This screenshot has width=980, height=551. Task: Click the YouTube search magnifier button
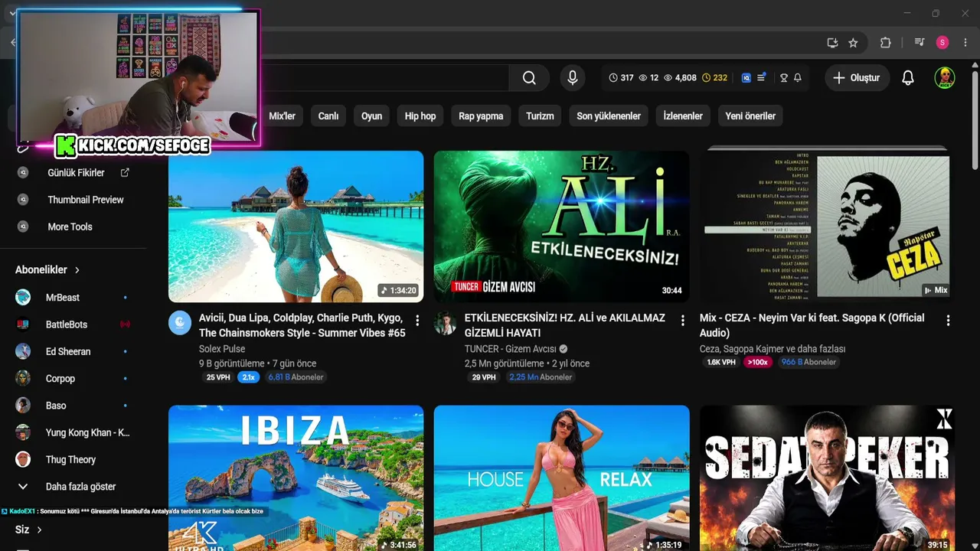[x=529, y=77]
